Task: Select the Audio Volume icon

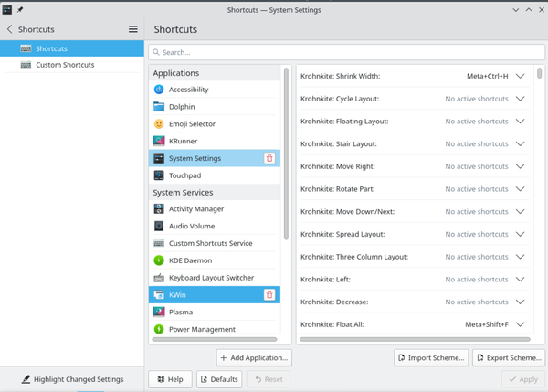Action: click(x=159, y=226)
